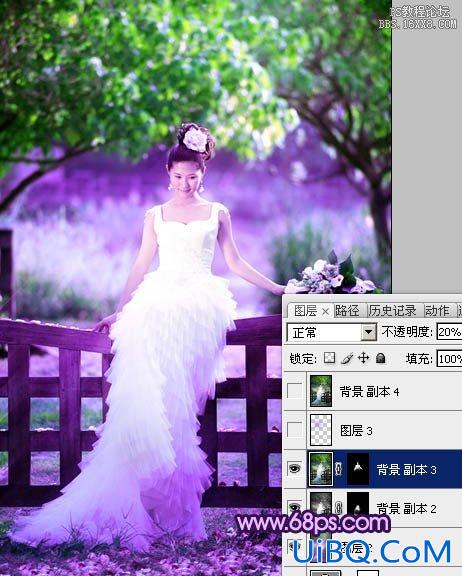Toggle lock transparent pixels icon

pyautogui.click(x=330, y=358)
